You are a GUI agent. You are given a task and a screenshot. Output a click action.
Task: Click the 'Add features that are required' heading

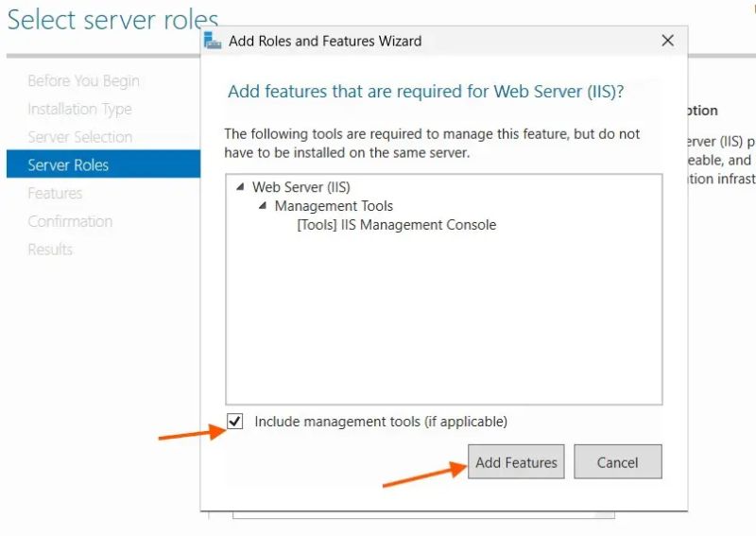(426, 91)
